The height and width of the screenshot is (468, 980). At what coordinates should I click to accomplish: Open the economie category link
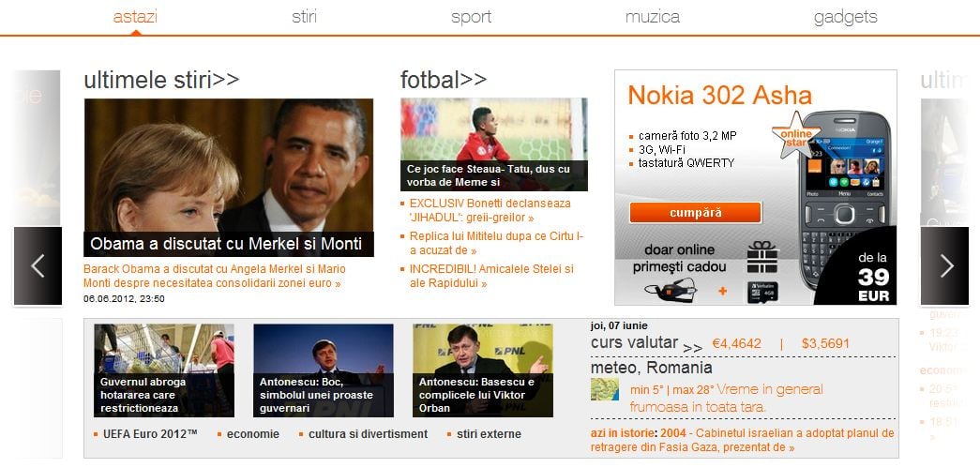(253, 433)
